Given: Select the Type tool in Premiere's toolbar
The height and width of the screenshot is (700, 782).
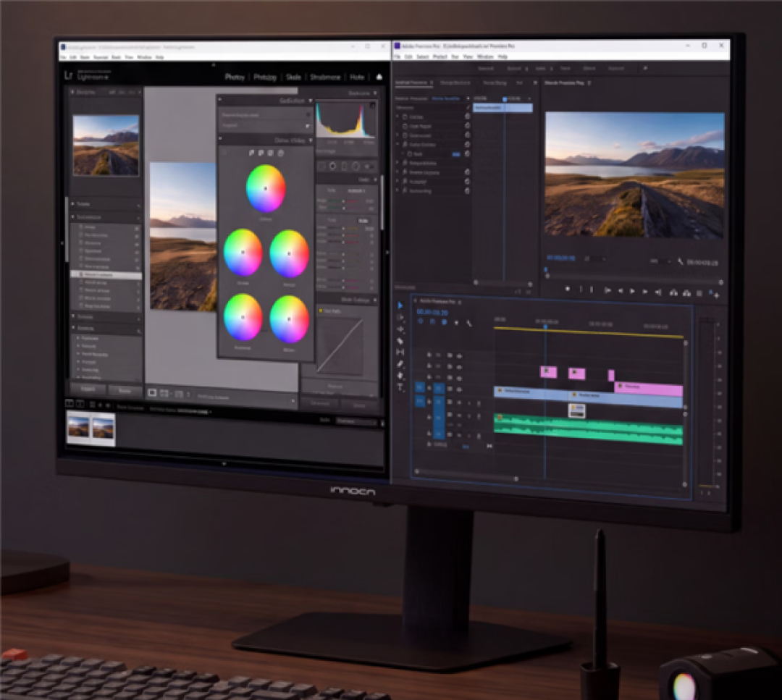Looking at the screenshot, I should [400, 387].
